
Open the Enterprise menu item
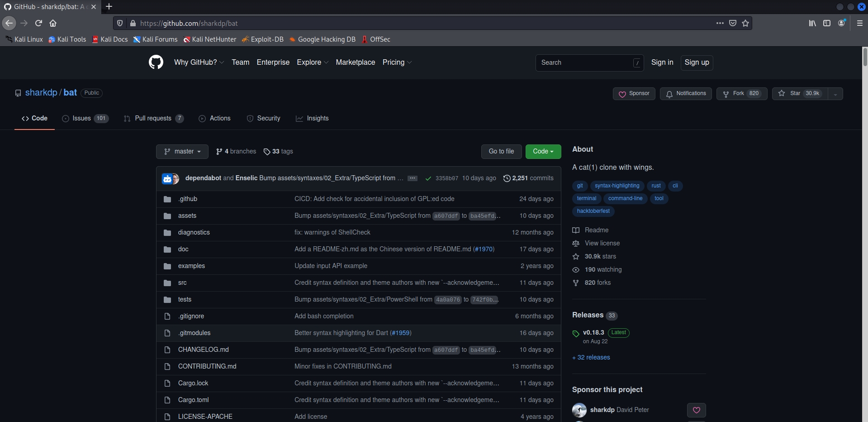[273, 62]
